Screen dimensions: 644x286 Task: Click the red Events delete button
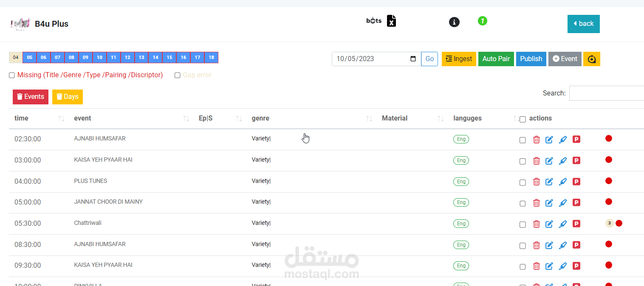click(x=31, y=97)
